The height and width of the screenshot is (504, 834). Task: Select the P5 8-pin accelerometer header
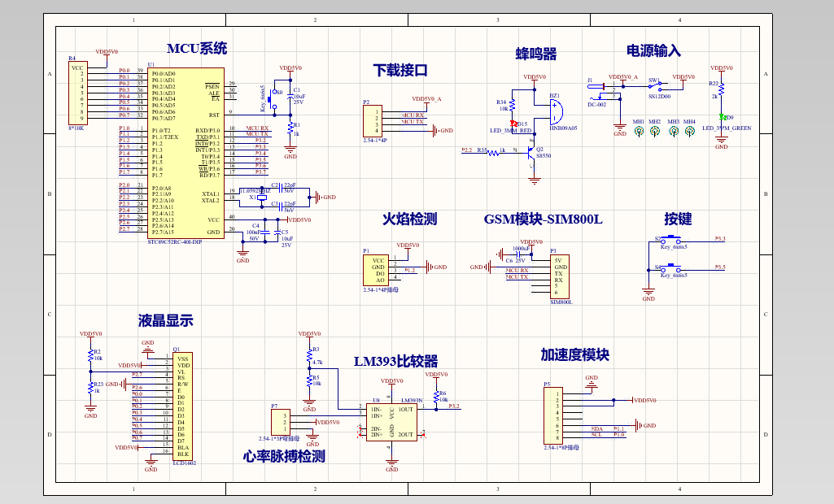(552, 415)
